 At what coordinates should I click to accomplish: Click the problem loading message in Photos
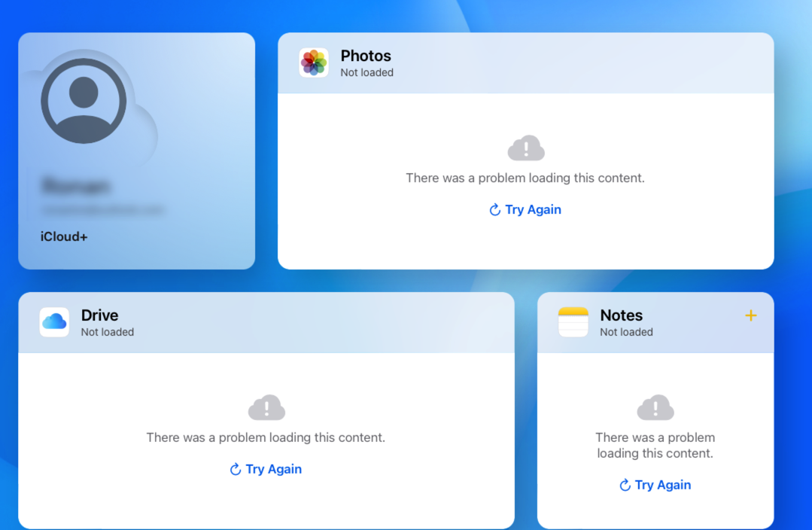coord(525,178)
